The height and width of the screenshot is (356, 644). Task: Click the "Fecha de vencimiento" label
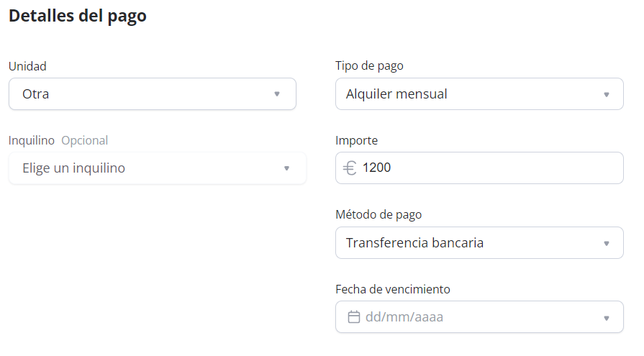click(393, 289)
